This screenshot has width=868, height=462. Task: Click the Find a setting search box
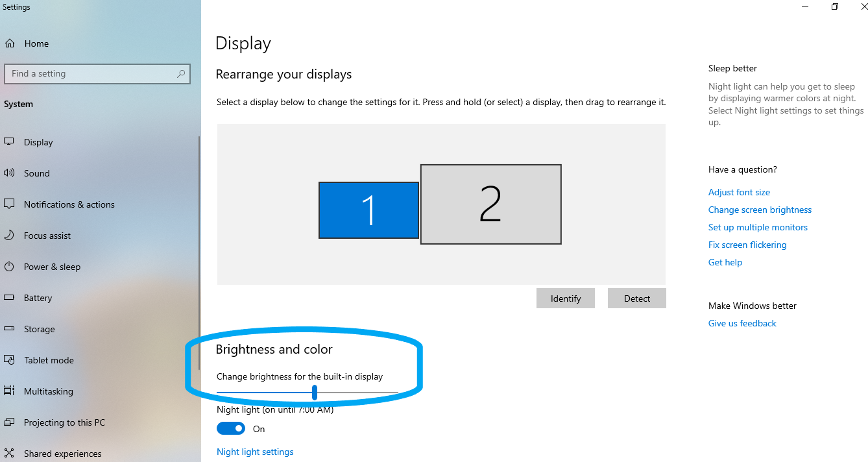97,74
